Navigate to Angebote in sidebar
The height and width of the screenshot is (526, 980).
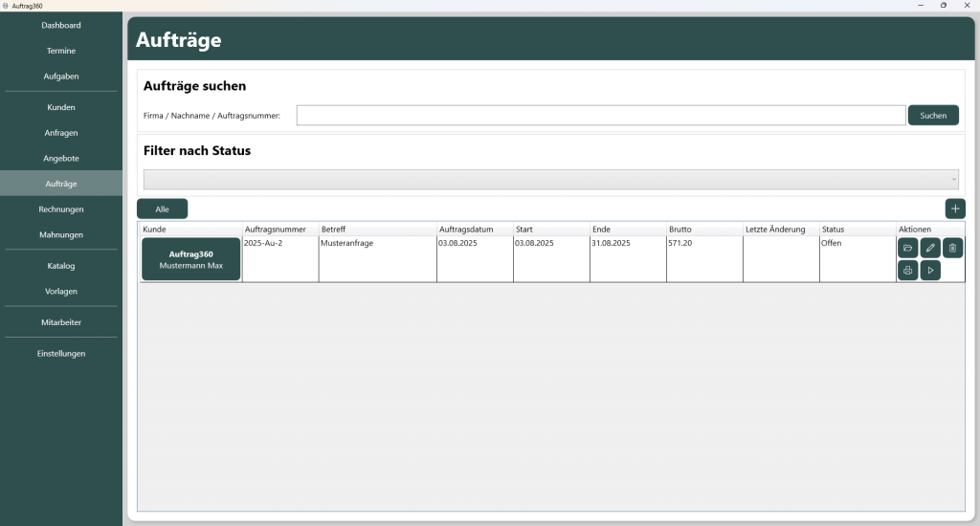(61, 158)
